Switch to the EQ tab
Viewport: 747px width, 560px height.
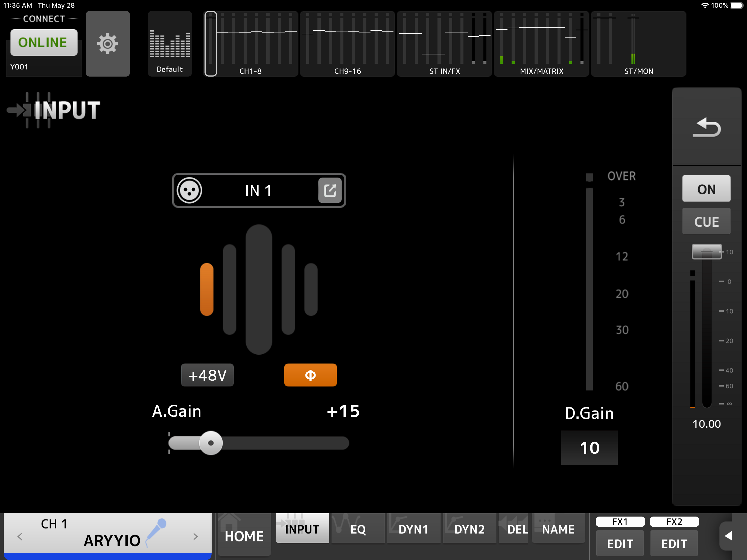[x=358, y=529]
